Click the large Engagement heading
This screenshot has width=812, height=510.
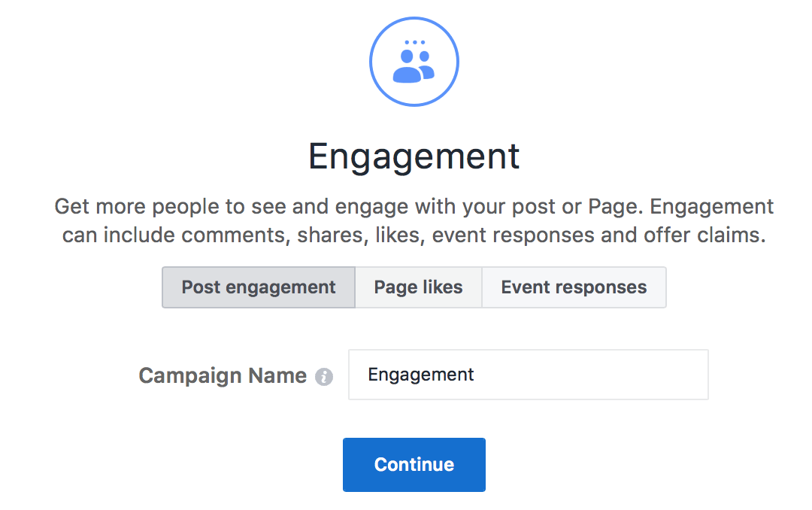(x=414, y=156)
